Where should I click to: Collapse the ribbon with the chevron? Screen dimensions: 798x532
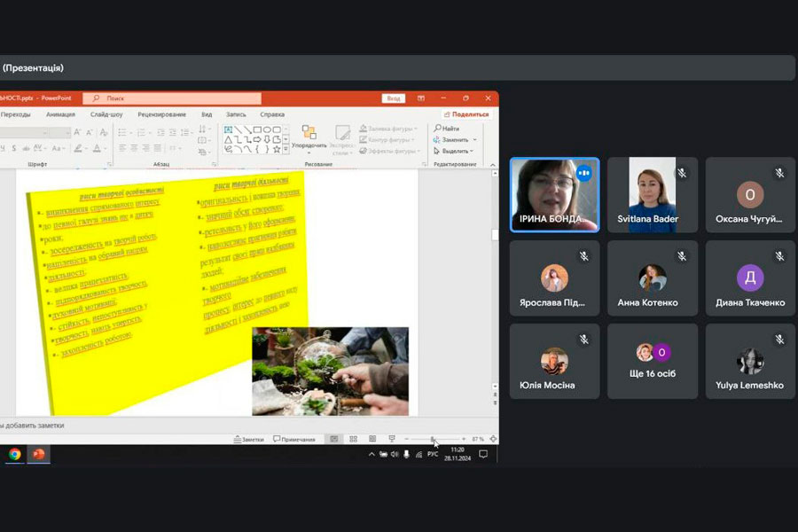coord(493,165)
